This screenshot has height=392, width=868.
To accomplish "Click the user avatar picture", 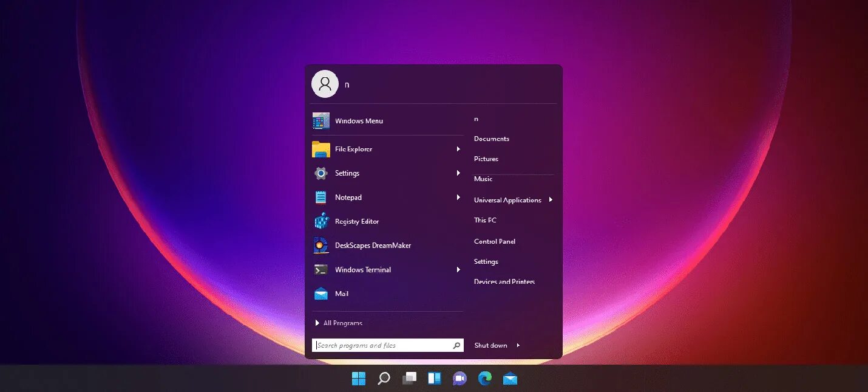I will point(325,84).
